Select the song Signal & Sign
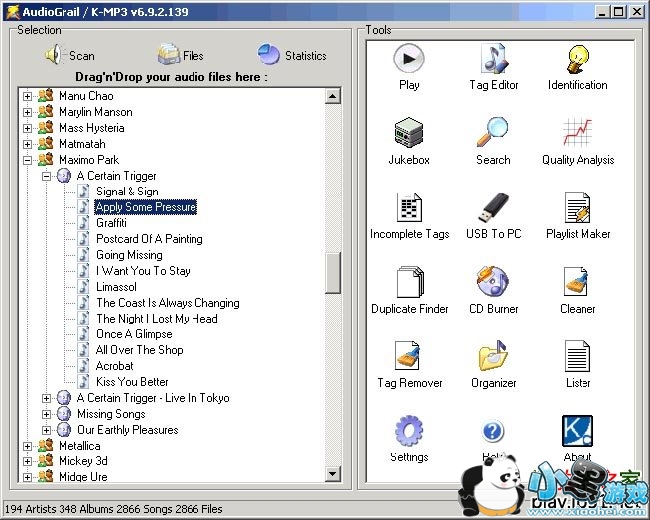Screen dimensions: 650x520 point(127,191)
